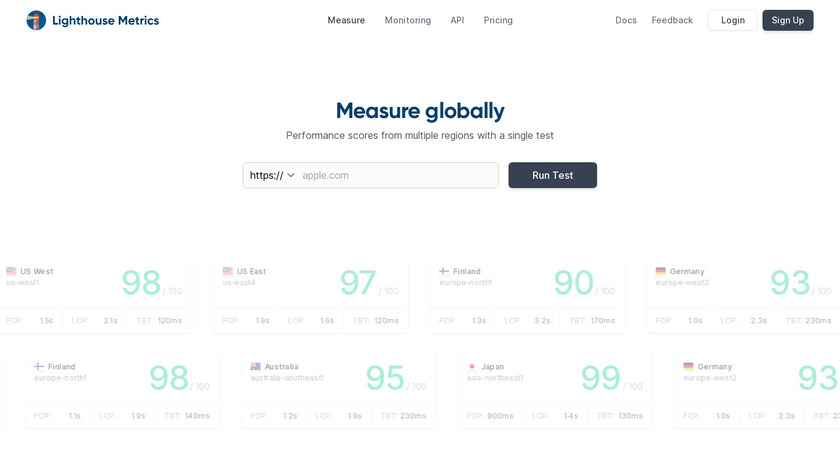Click the US West flag icon
This screenshot has width=840, height=472.
tap(11, 271)
